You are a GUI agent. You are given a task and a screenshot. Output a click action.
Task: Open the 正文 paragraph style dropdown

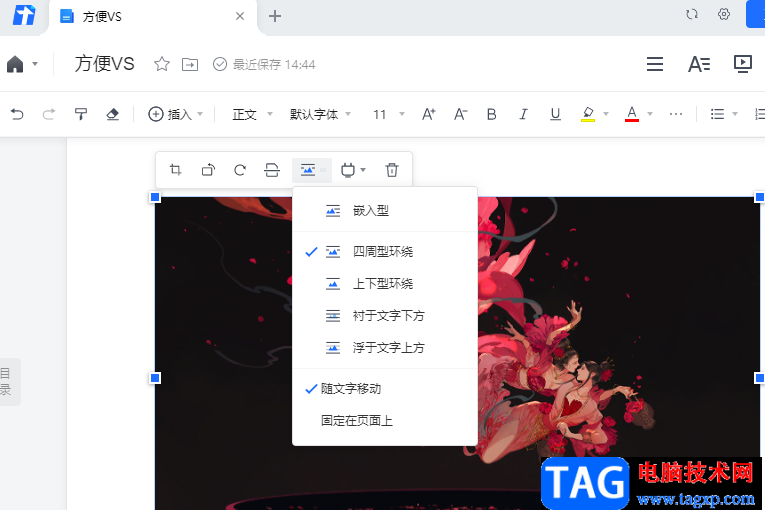(252, 114)
